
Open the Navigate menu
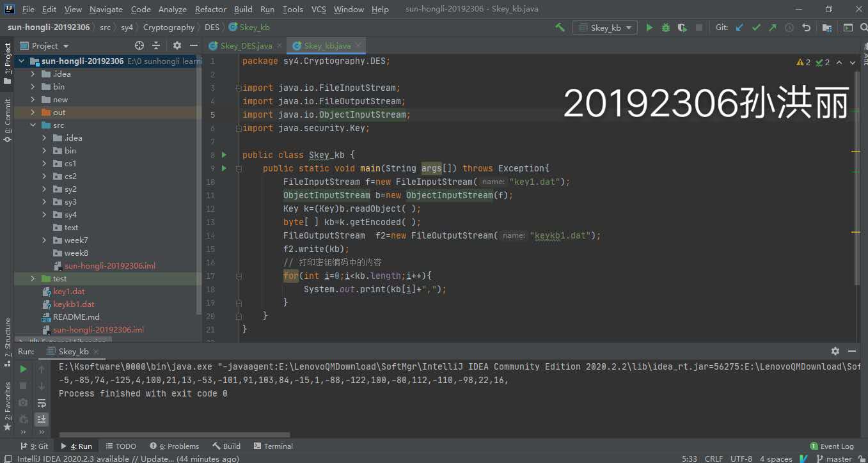pos(106,9)
